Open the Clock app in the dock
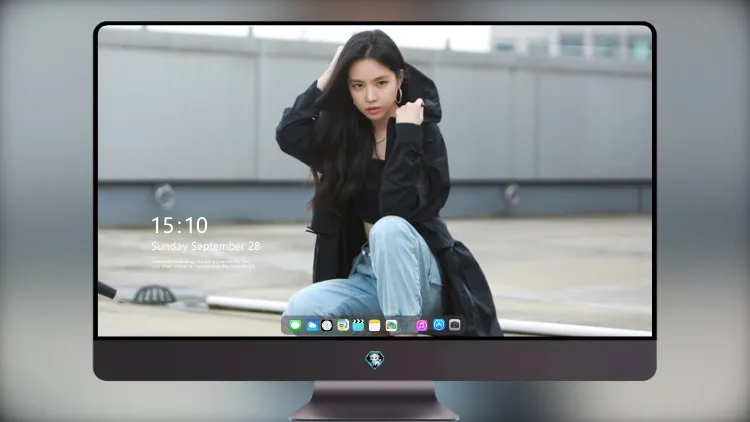750x422 pixels. click(327, 325)
